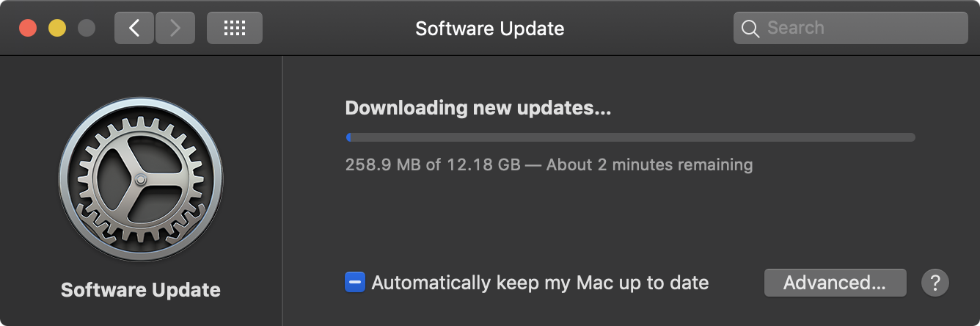
Task: Click the '258.9 MB of 12.18 GB' status text
Action: coord(433,164)
